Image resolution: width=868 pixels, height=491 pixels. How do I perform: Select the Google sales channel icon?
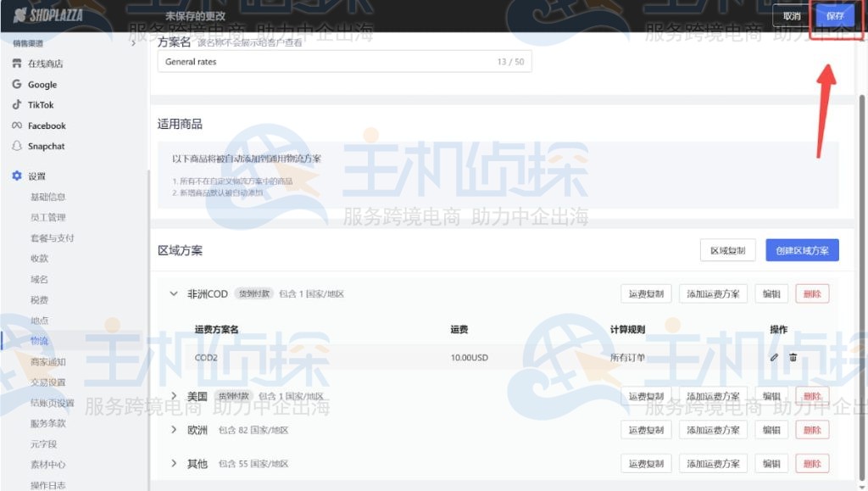pos(17,84)
